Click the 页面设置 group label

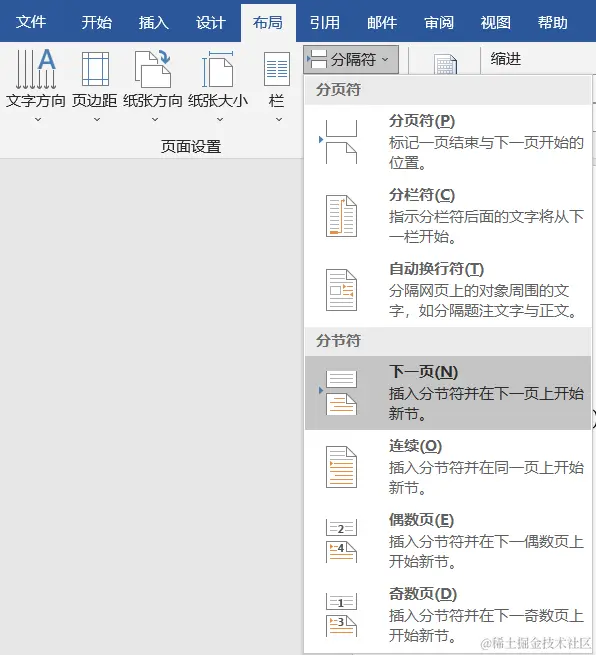191,147
